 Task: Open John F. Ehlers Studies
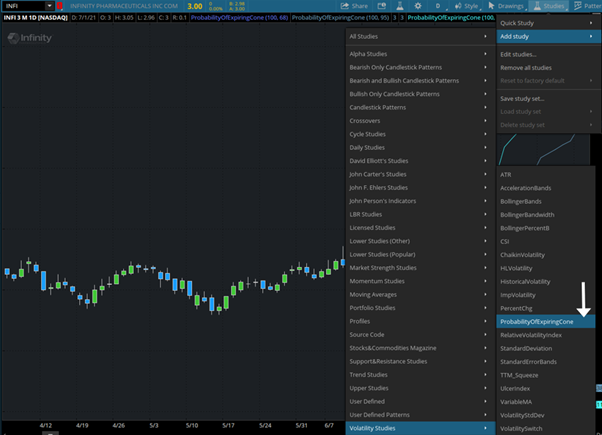pos(418,188)
